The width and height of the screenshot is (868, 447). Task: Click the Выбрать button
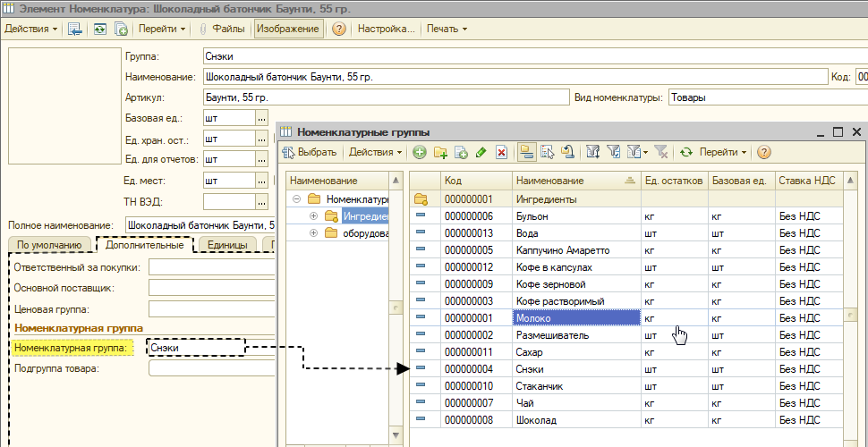[310, 152]
